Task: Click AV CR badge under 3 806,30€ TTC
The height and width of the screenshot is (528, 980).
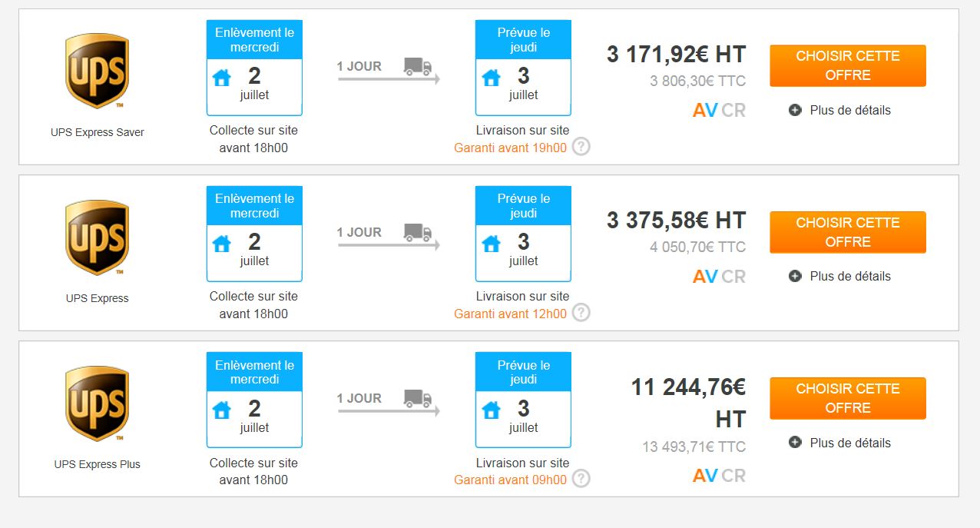Action: pos(719,111)
